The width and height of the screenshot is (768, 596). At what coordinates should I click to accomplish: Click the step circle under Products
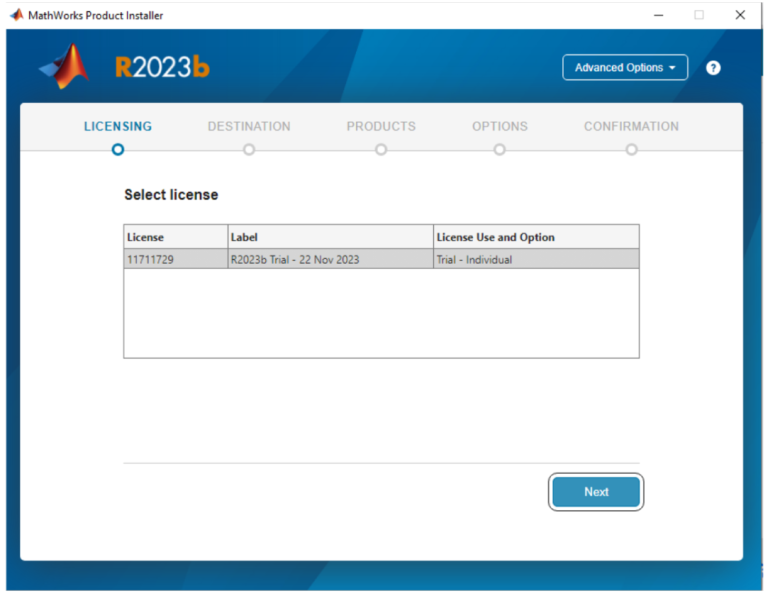(381, 150)
